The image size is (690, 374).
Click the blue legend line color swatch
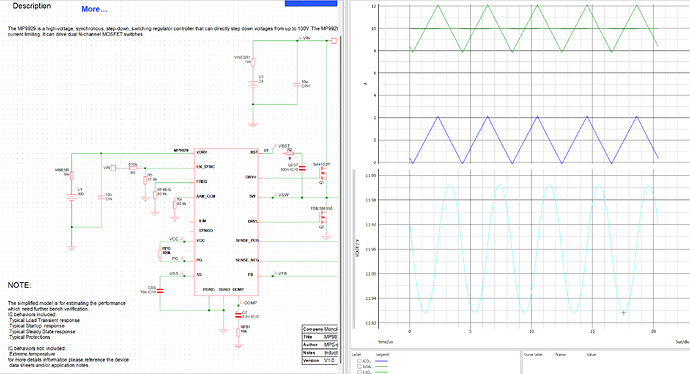381,361
